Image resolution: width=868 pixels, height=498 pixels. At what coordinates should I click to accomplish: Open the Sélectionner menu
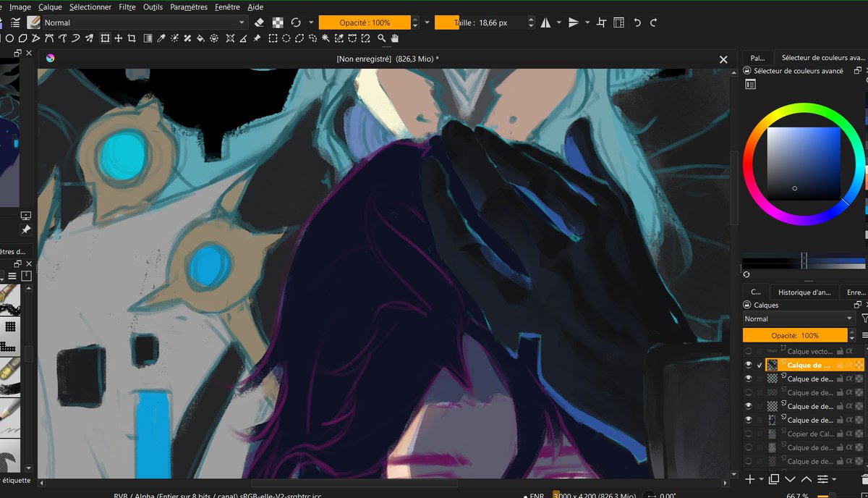(90, 7)
